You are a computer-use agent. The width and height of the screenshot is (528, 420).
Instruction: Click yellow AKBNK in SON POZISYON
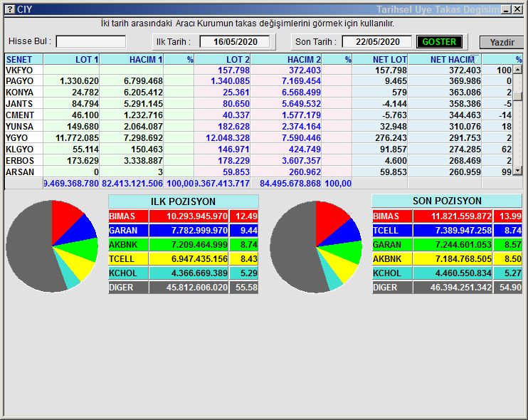click(392, 259)
